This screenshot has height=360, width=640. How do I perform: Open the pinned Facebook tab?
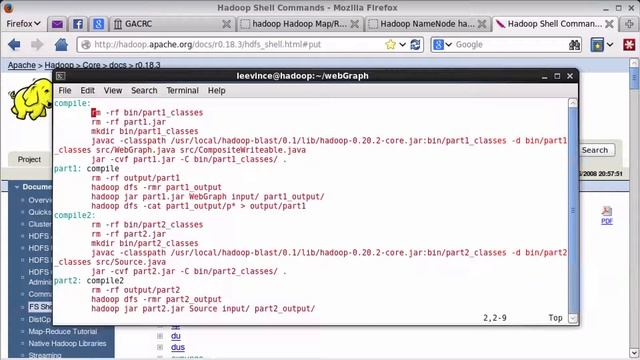[78, 24]
